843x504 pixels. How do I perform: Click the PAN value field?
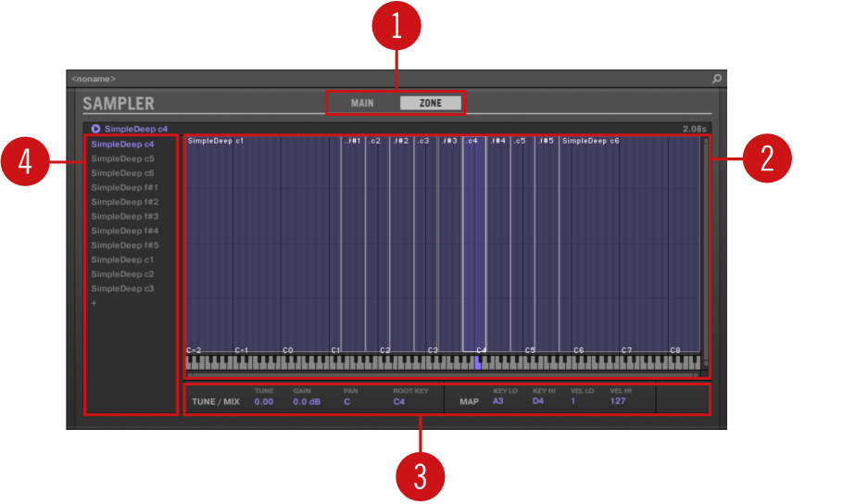click(347, 402)
